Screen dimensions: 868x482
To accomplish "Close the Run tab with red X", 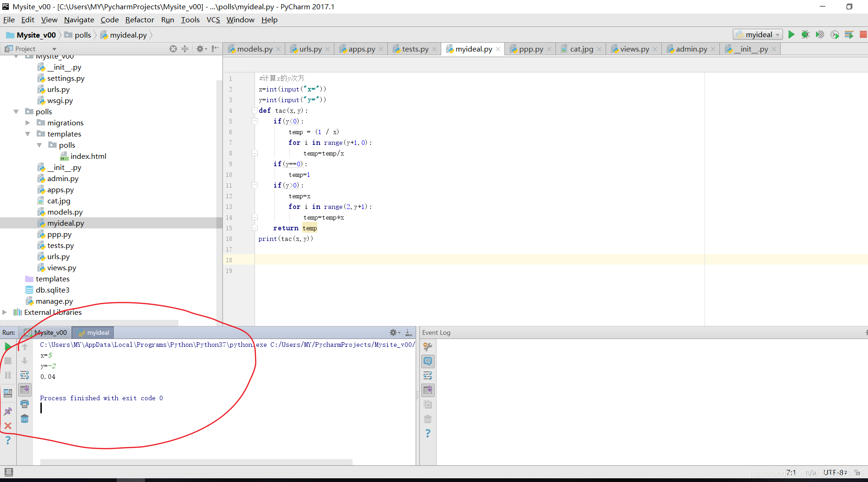I will tap(8, 426).
